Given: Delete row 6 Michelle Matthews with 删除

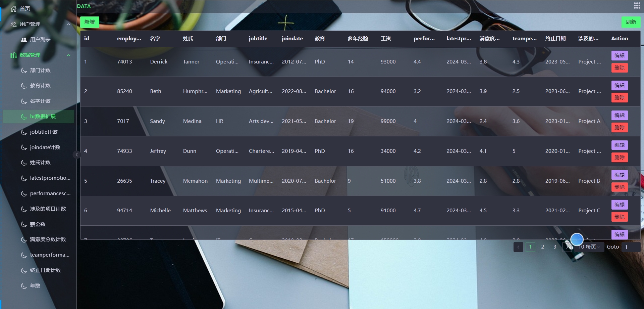Looking at the screenshot, I should 620,217.
